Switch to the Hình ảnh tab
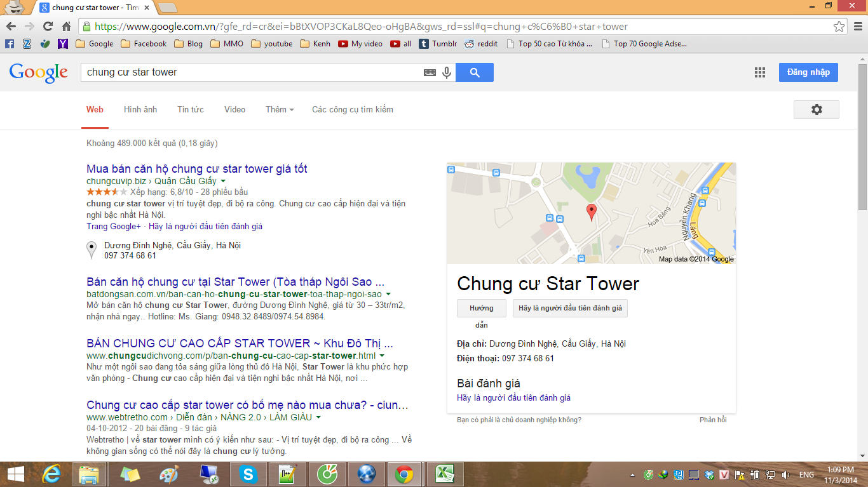Viewport: 868px width, 487px height. [x=140, y=109]
